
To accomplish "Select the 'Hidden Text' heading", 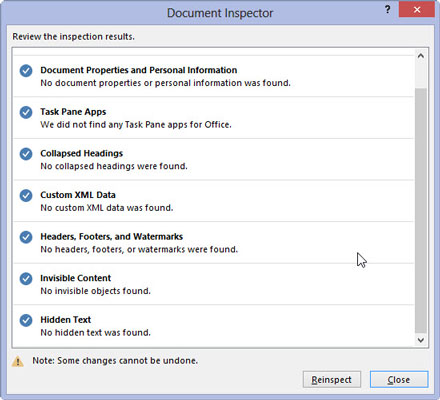I will click(66, 320).
